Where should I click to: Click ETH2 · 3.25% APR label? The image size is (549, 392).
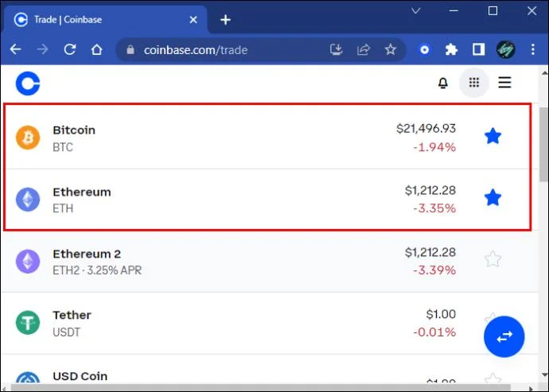point(97,270)
